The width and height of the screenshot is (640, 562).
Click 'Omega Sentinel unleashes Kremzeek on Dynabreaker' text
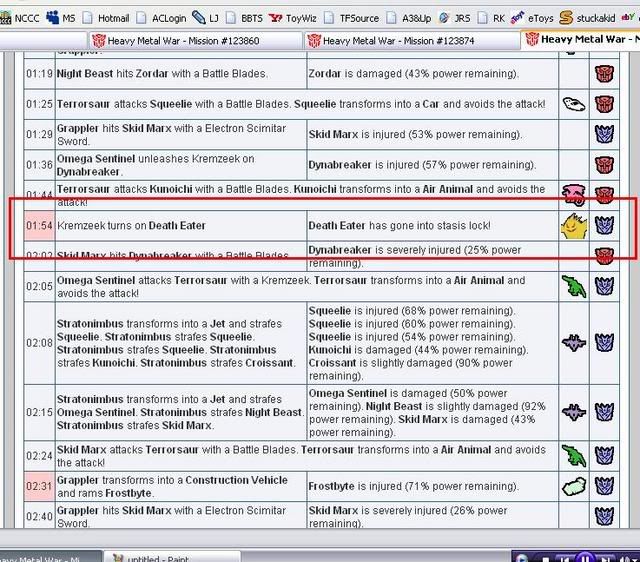156,165
